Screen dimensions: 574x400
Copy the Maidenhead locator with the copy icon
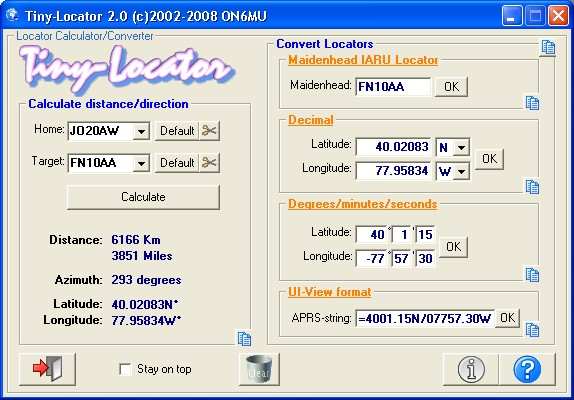coord(532,103)
